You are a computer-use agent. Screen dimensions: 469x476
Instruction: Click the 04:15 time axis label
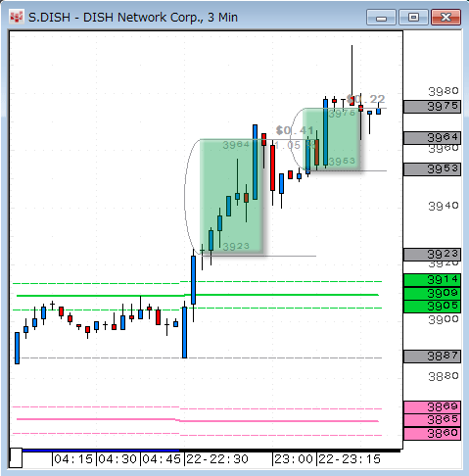(73, 459)
